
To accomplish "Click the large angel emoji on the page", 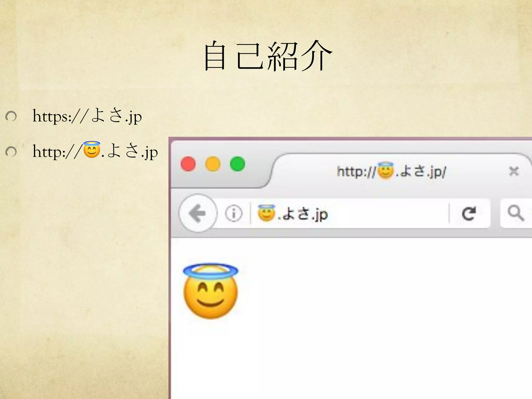I will pyautogui.click(x=211, y=291).
